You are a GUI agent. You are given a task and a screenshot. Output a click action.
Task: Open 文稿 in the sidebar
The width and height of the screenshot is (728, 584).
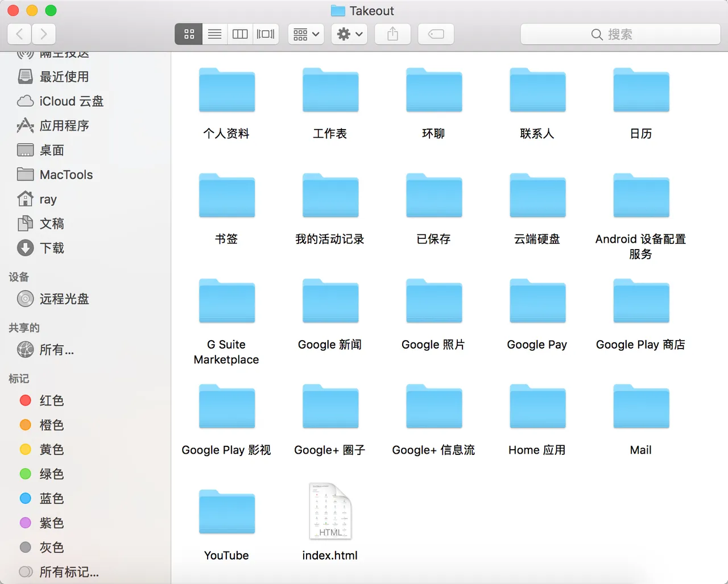tap(40, 223)
